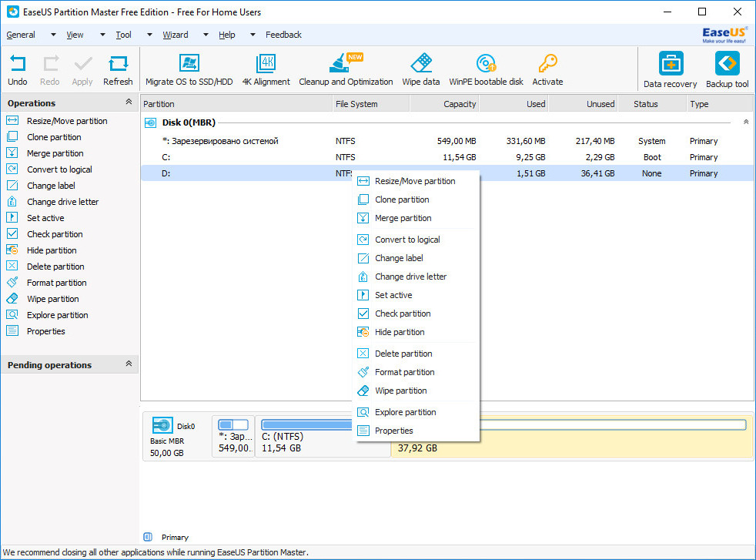Expand the dropdown arrow beside General
Viewport: 756px width, 560px height.
click(x=53, y=35)
